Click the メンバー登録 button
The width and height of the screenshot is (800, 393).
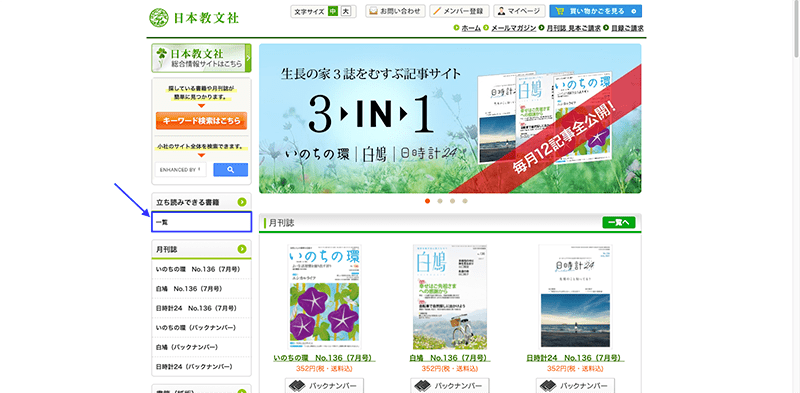point(460,11)
